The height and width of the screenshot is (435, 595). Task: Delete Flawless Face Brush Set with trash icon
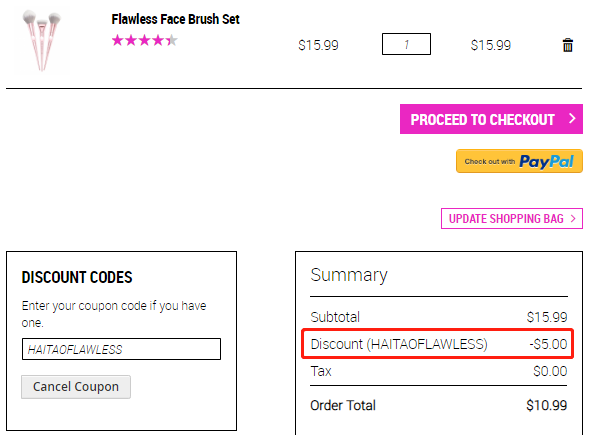point(567,45)
